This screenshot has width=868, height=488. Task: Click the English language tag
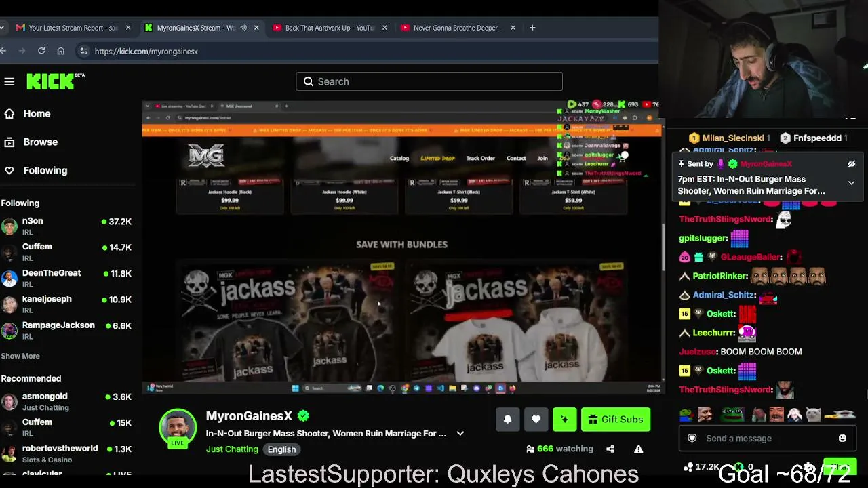pos(281,449)
